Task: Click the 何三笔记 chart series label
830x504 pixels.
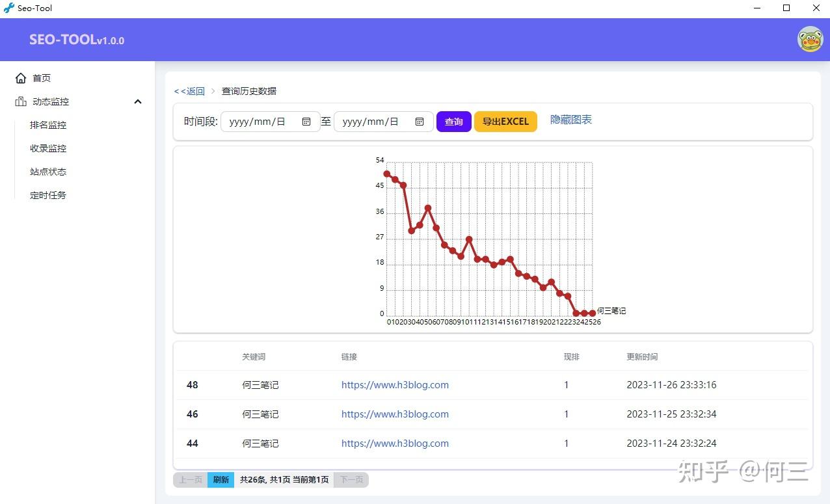Action: pos(611,312)
